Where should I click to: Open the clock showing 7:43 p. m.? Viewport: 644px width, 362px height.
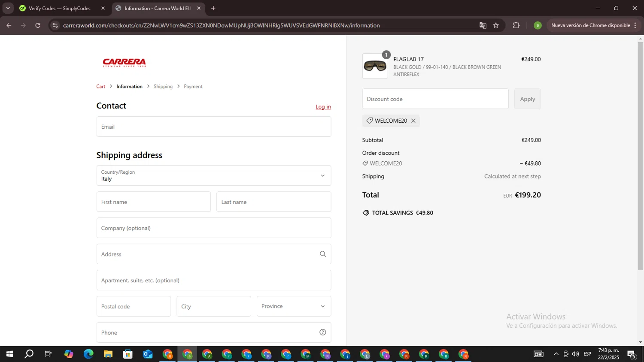(609, 354)
